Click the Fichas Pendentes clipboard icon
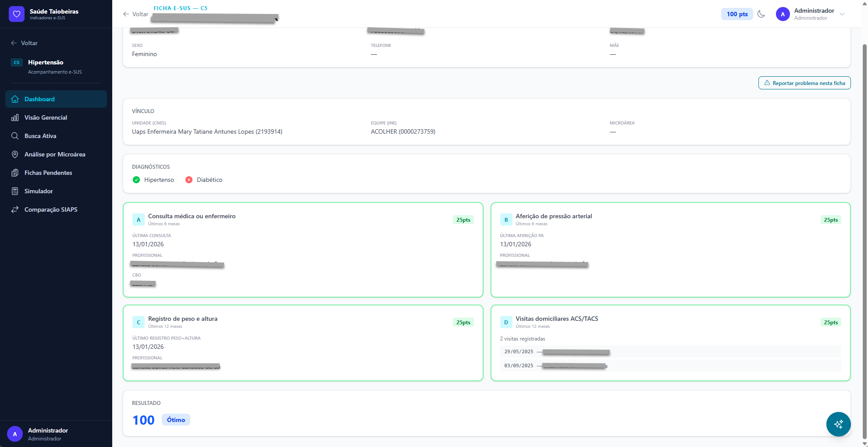 coord(15,173)
